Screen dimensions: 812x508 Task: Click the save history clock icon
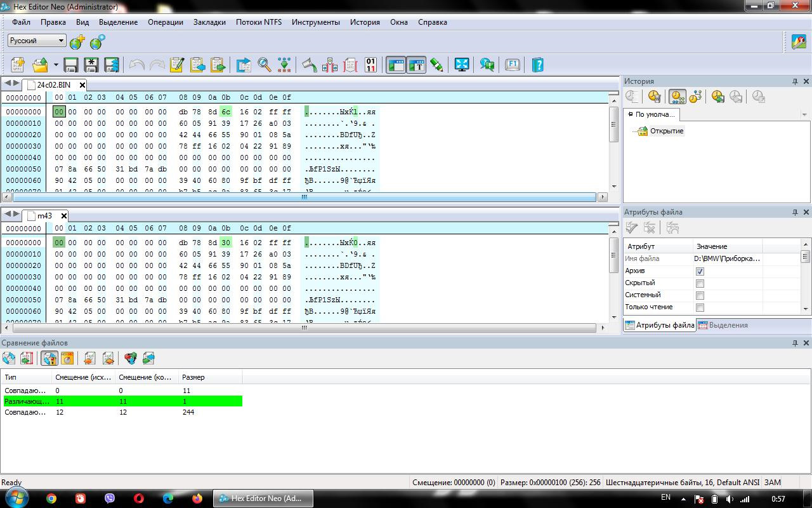[717, 97]
